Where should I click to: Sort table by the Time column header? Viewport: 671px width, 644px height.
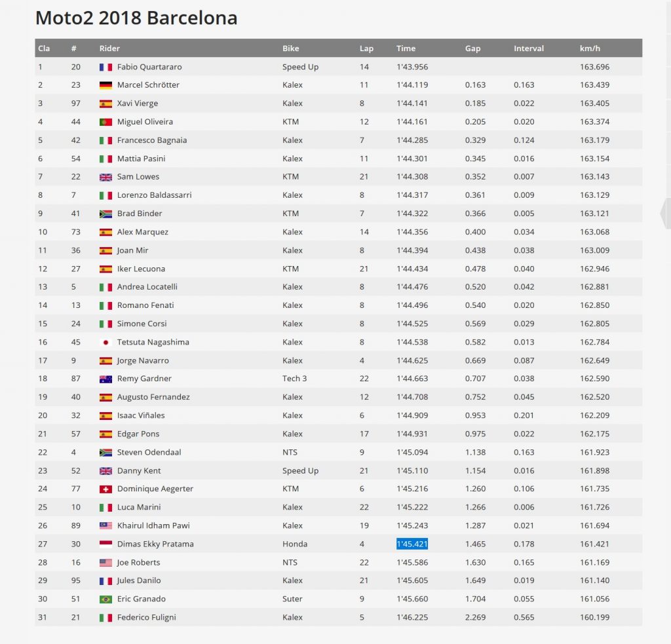coord(406,48)
